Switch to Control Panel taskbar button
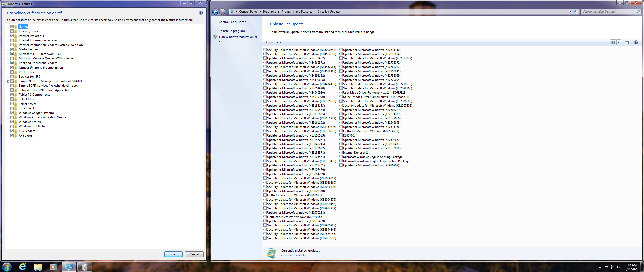The width and height of the screenshot is (644, 272). pos(69,267)
